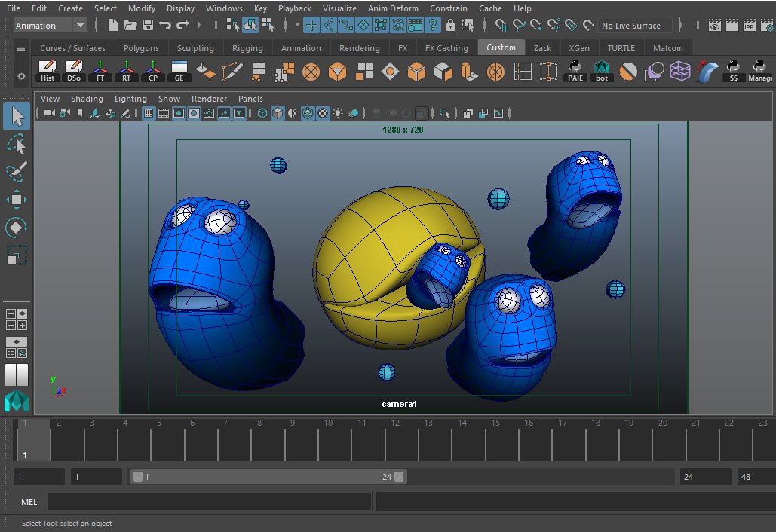Run the DSo shelf script
The width and height of the screenshot is (776, 532).
point(74,71)
